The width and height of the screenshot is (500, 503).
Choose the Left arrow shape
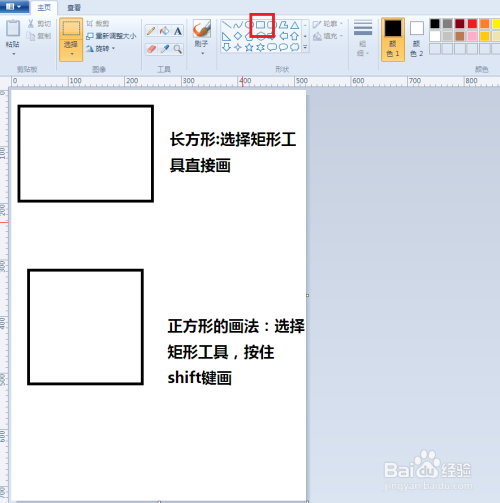pyautogui.click(x=283, y=36)
